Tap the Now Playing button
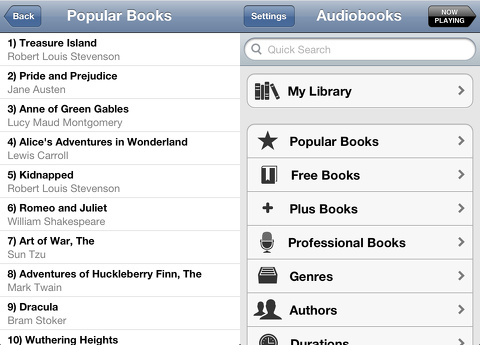 point(452,16)
